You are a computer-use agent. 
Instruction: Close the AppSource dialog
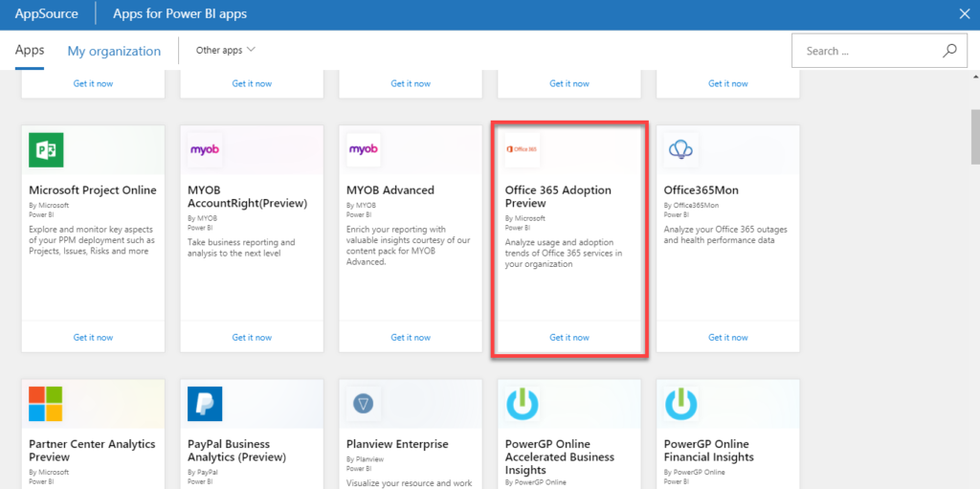pos(965,13)
